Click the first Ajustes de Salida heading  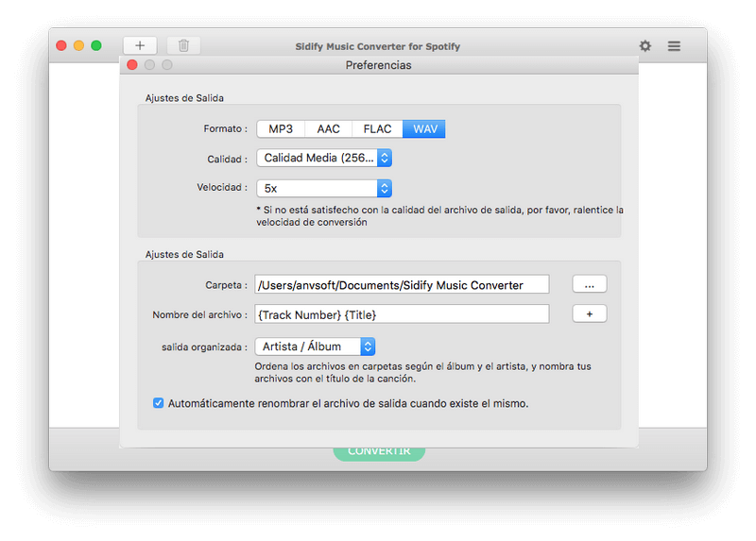point(184,98)
